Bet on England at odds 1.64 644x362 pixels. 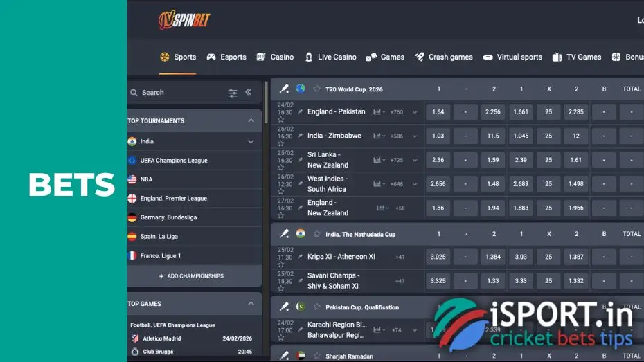tap(438, 111)
